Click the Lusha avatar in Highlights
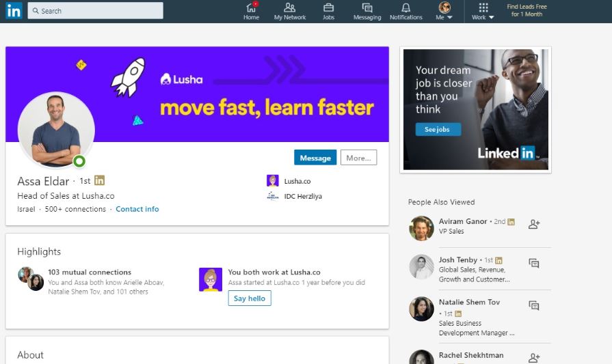Image resolution: width=612 pixels, height=364 pixels. (x=211, y=279)
